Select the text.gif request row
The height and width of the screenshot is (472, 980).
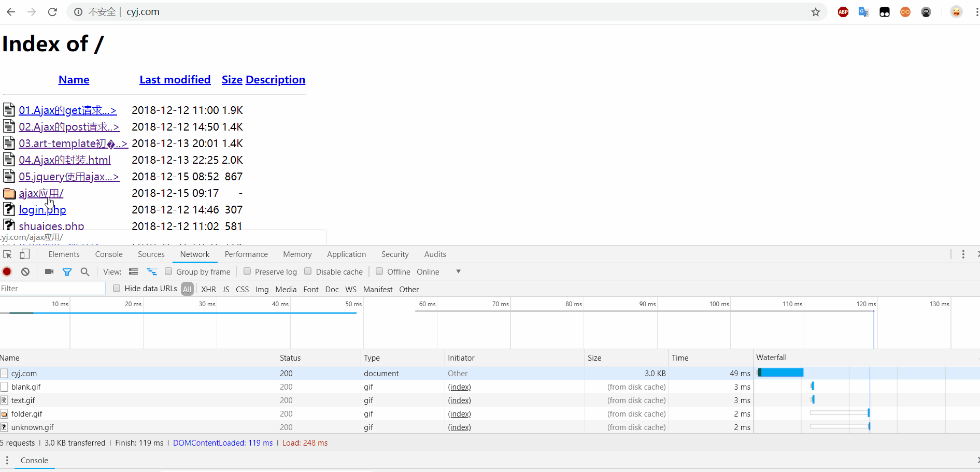click(490, 400)
